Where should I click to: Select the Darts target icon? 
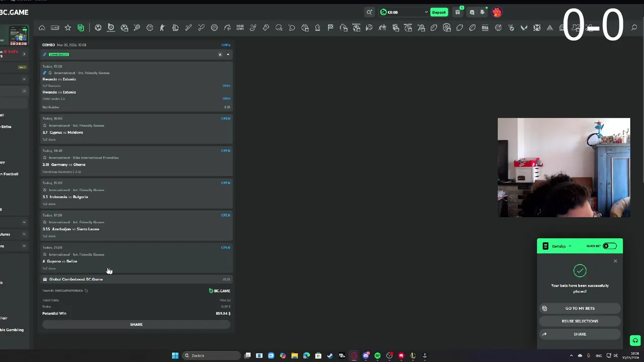[x=499, y=28]
